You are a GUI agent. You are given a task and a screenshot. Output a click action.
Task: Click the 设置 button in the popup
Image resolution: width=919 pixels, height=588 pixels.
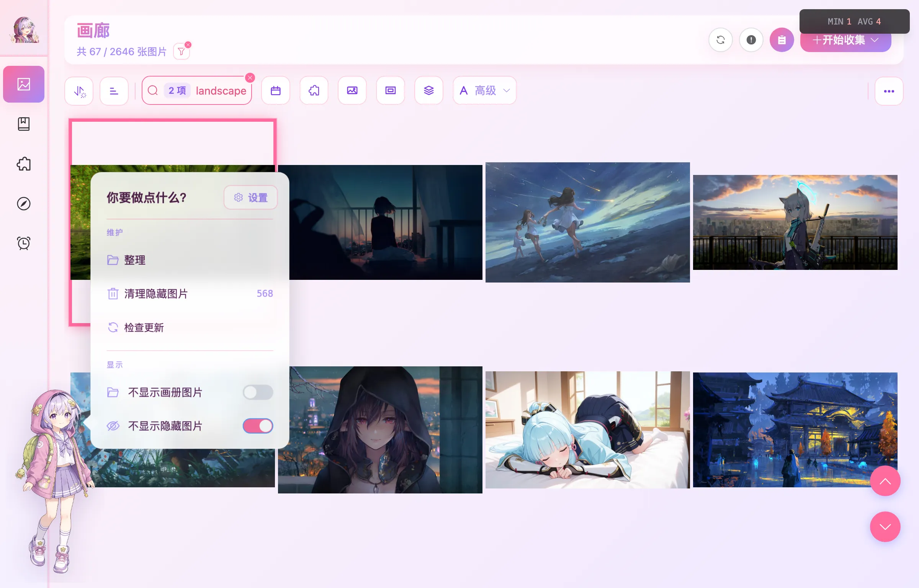coord(251,198)
